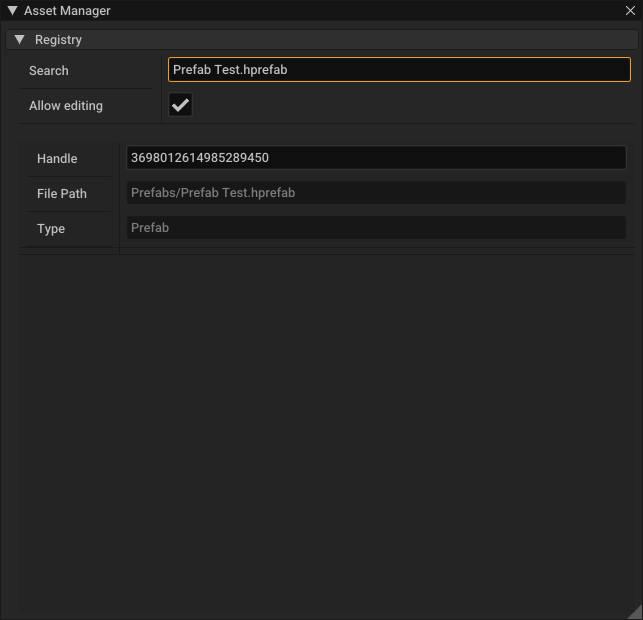
Task: Close the Asset Manager window
Action: pos(630,11)
